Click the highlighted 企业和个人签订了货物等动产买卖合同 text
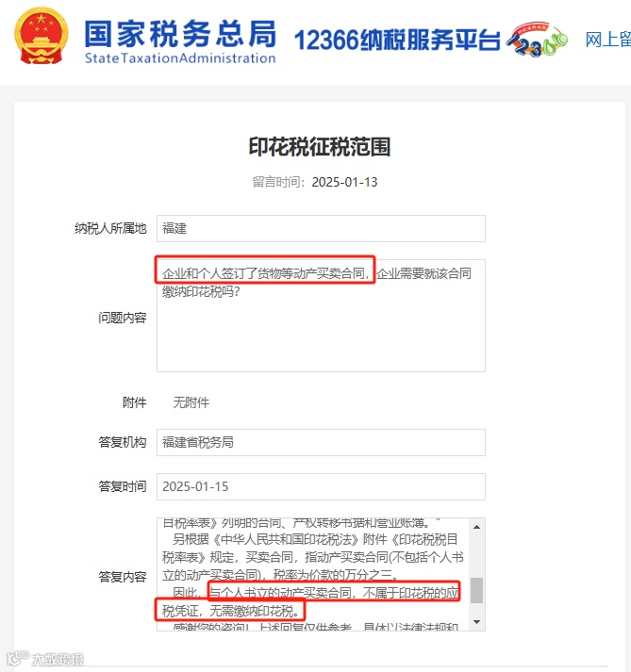The height and width of the screenshot is (672, 631). pyautogui.click(x=266, y=273)
